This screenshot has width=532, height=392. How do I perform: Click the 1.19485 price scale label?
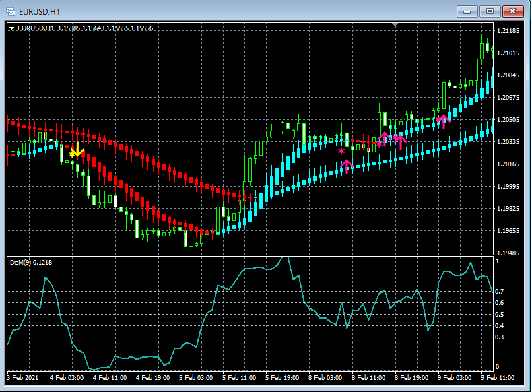tap(508, 253)
